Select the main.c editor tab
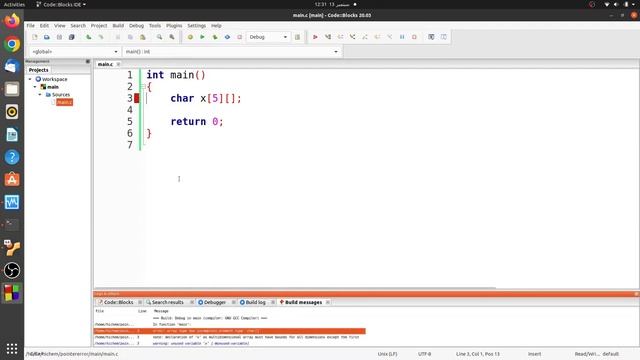640x360 pixels. [x=105, y=64]
